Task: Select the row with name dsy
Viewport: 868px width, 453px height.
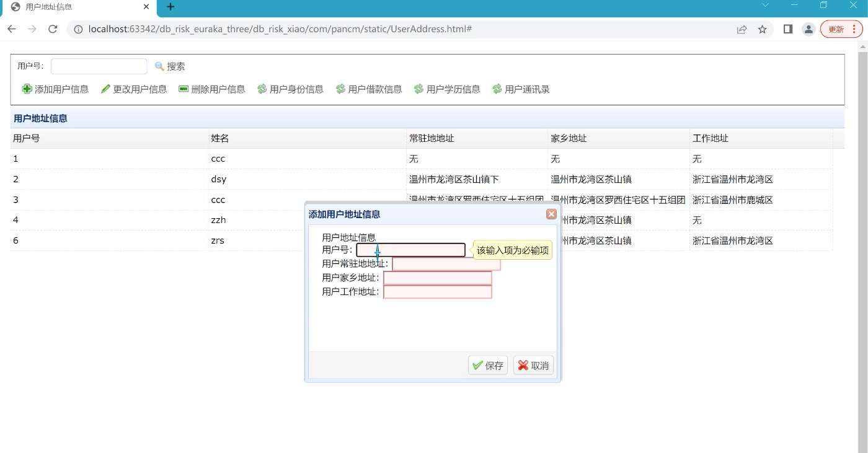Action: tap(422, 179)
